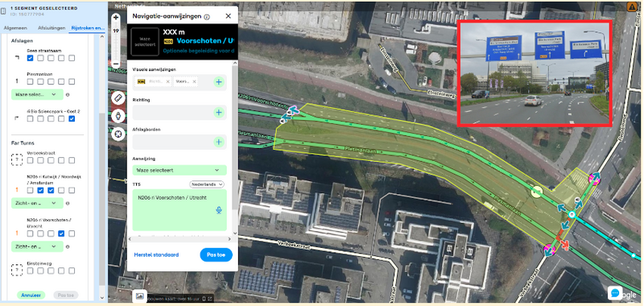The image size is (644, 306).
Task: Open the Aanwijzing Waze selecteert dropdown
Action: click(180, 170)
